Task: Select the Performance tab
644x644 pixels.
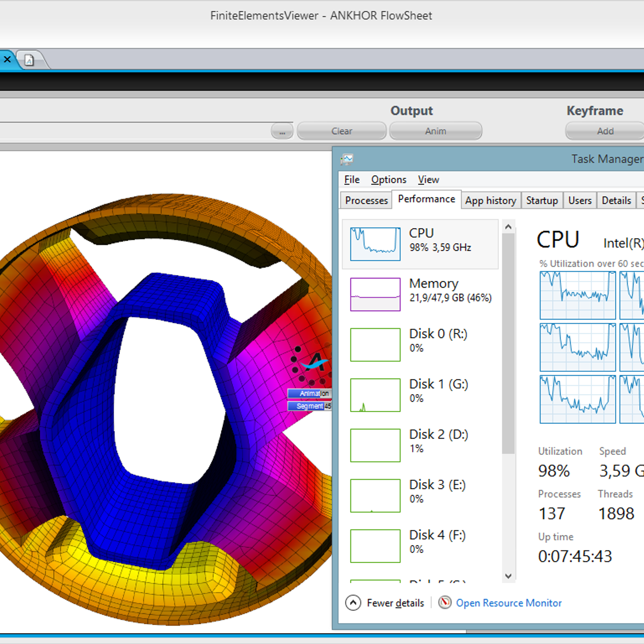Action: pos(426,199)
